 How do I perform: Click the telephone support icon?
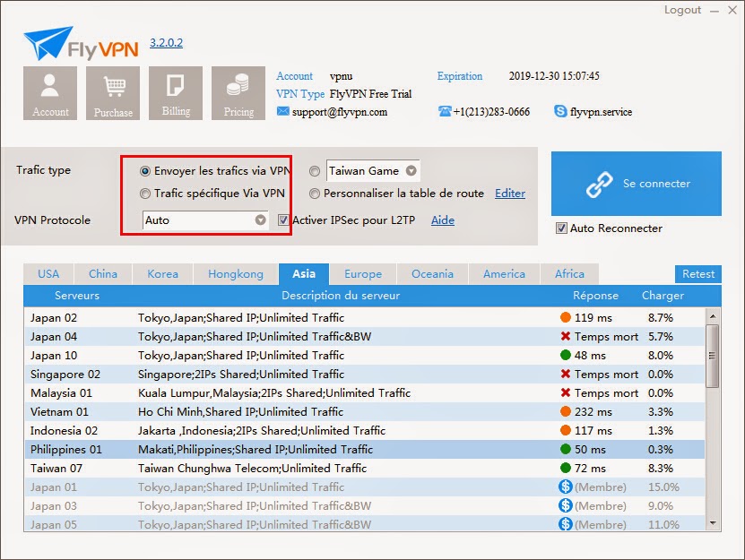(x=445, y=111)
